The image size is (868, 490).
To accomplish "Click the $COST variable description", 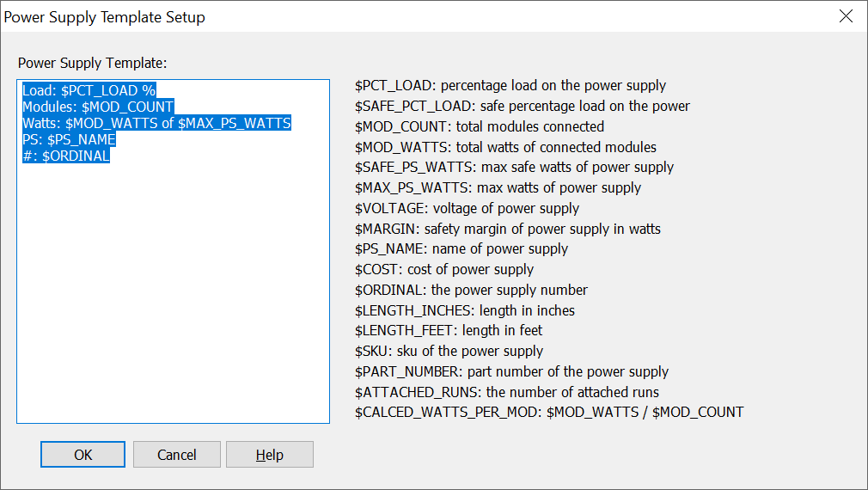I will 444,269.
